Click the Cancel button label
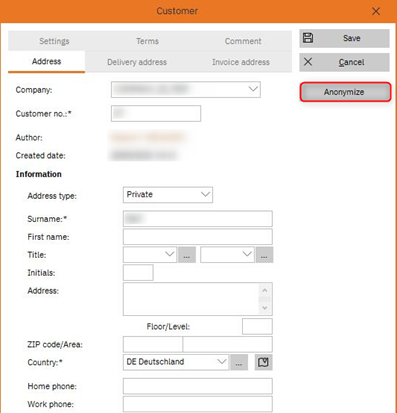This screenshot has width=397, height=413. pos(351,62)
